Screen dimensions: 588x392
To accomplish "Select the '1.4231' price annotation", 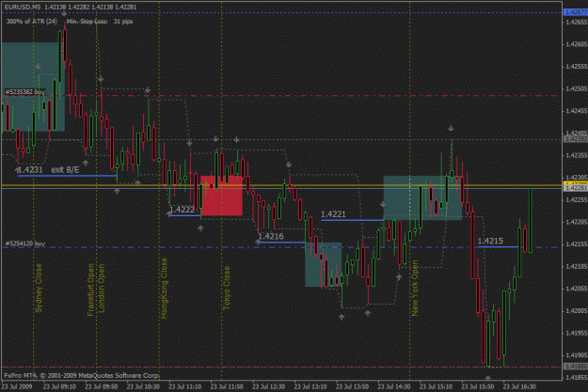I will [x=29, y=170].
